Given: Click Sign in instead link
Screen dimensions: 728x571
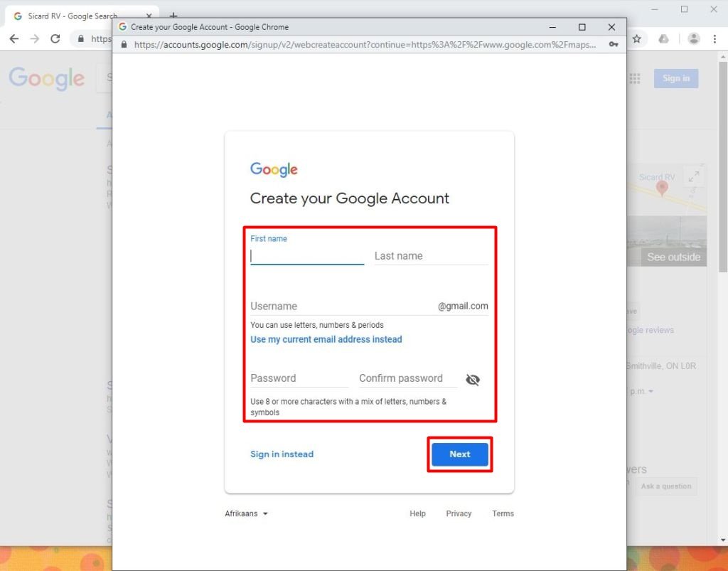Looking at the screenshot, I should (282, 454).
